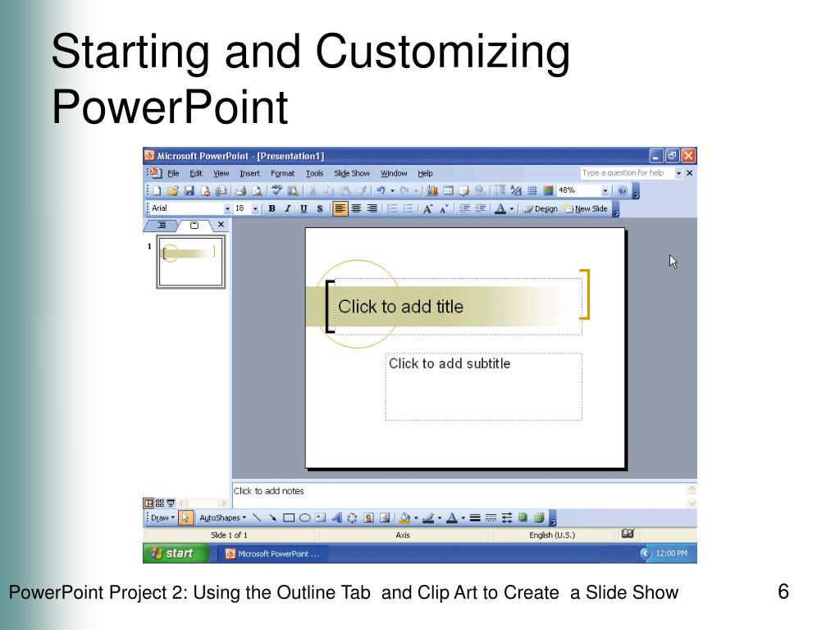The image size is (840, 630).
Task: Start the slide show from current slide button
Action: point(171,503)
